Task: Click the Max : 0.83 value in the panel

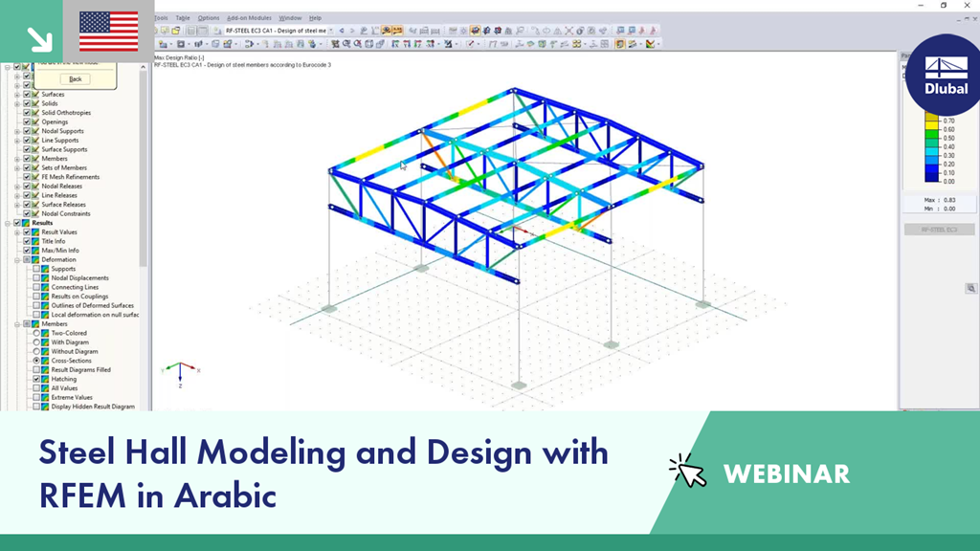Action: 940,200
